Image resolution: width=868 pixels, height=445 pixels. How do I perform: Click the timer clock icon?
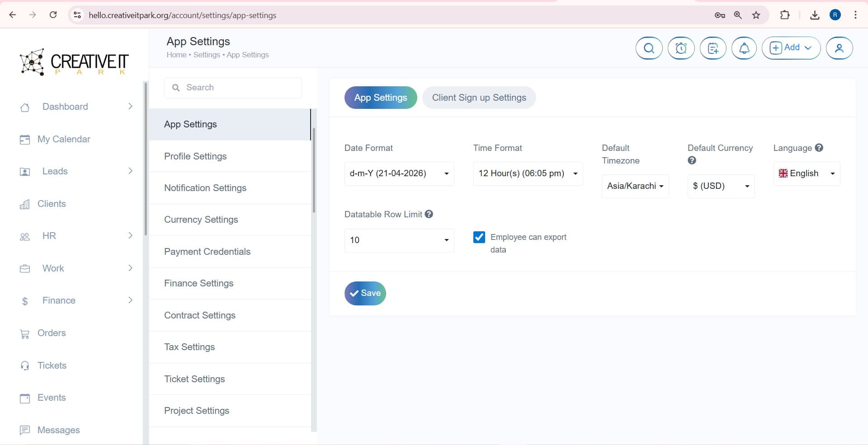click(681, 48)
